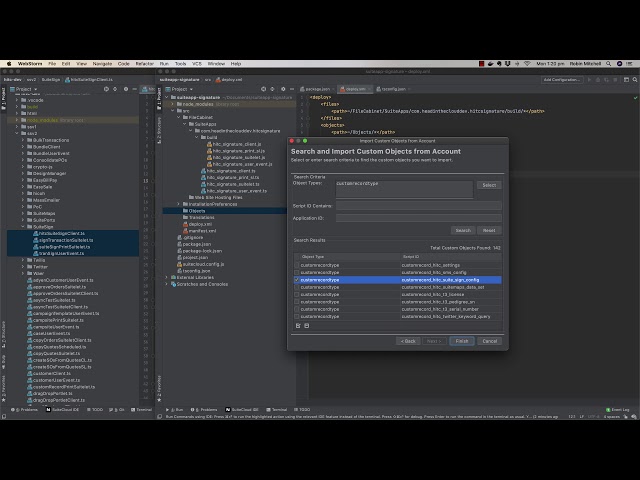Viewport: 640px width, 480px height.
Task: Switch to the package.json editor tab
Action: [317, 89]
